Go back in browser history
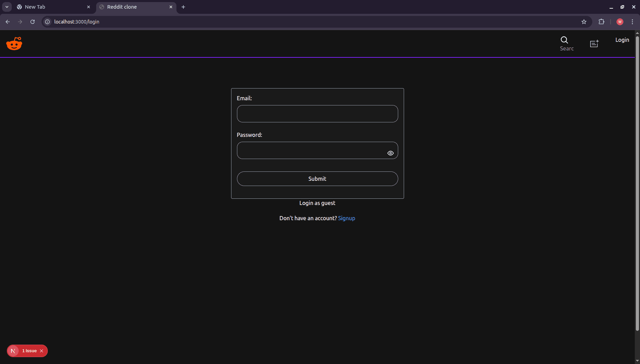640x364 pixels. (x=8, y=22)
